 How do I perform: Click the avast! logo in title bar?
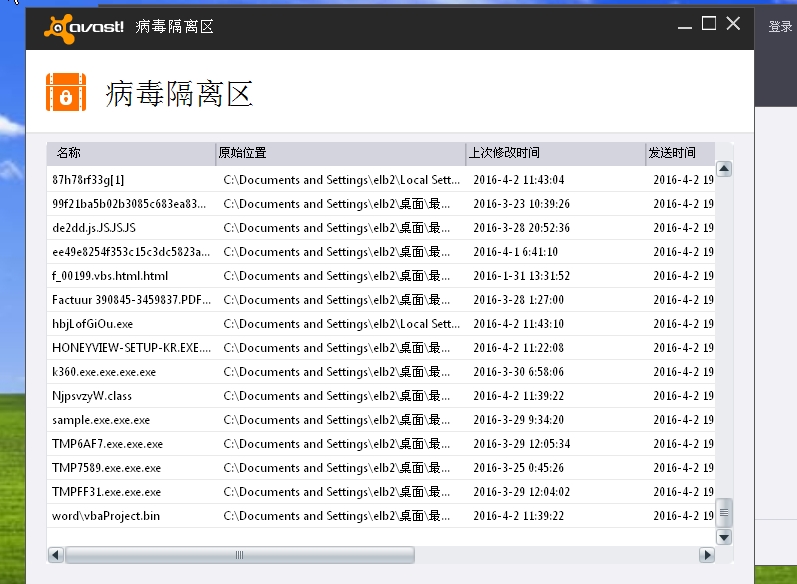click(84, 26)
